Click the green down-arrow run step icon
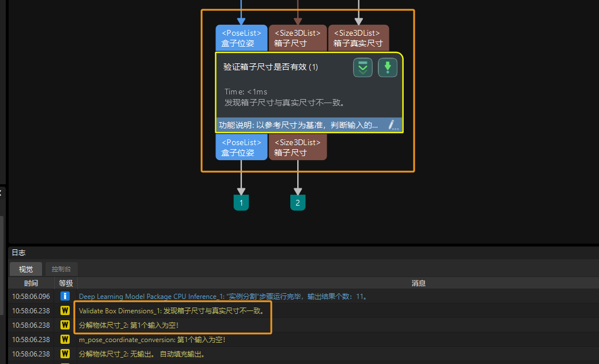The height and width of the screenshot is (364, 599). 388,67
